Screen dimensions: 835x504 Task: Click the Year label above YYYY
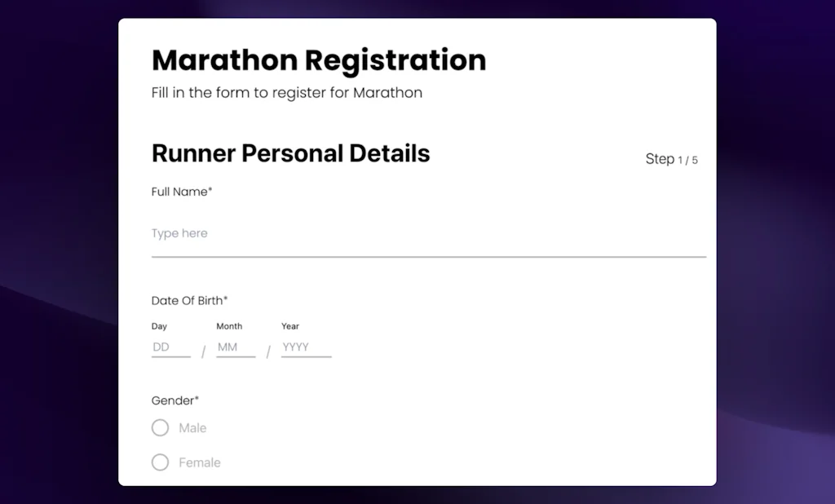pyautogui.click(x=289, y=326)
